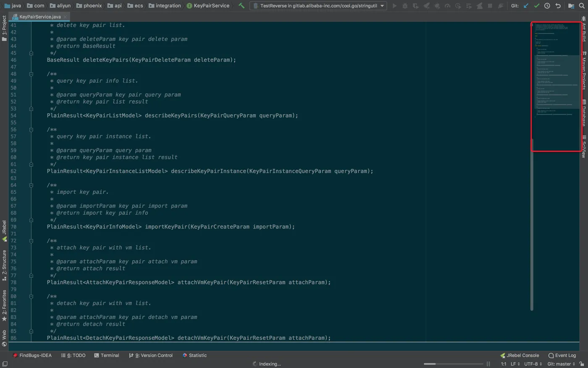Click the Run button in toolbar

coord(394,6)
